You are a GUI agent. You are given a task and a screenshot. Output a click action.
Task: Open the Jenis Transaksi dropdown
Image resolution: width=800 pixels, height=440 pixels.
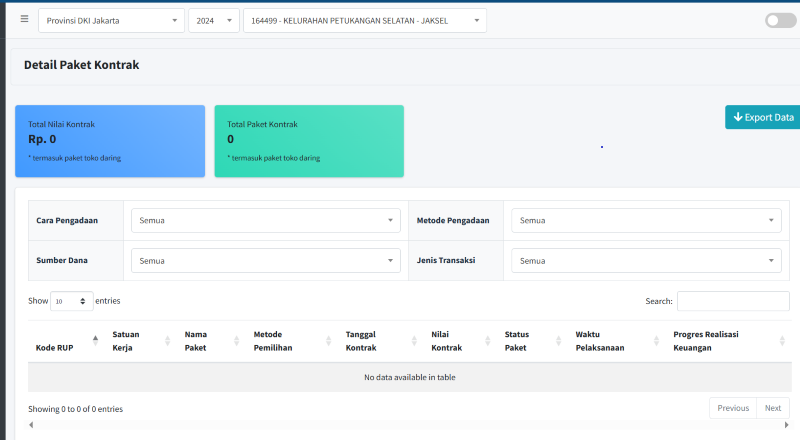tap(646, 261)
